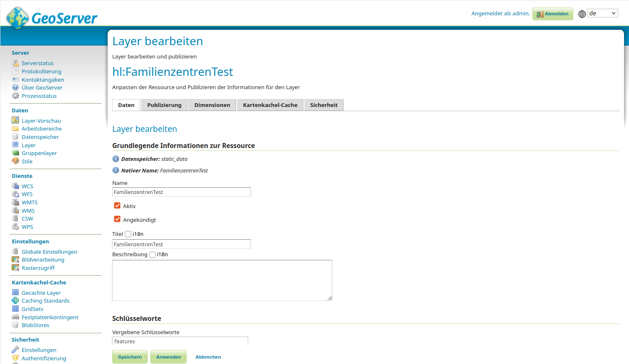This screenshot has width=629, height=364.
Task: Uncheck the Aktiv checkbox
Action: pos(117,205)
